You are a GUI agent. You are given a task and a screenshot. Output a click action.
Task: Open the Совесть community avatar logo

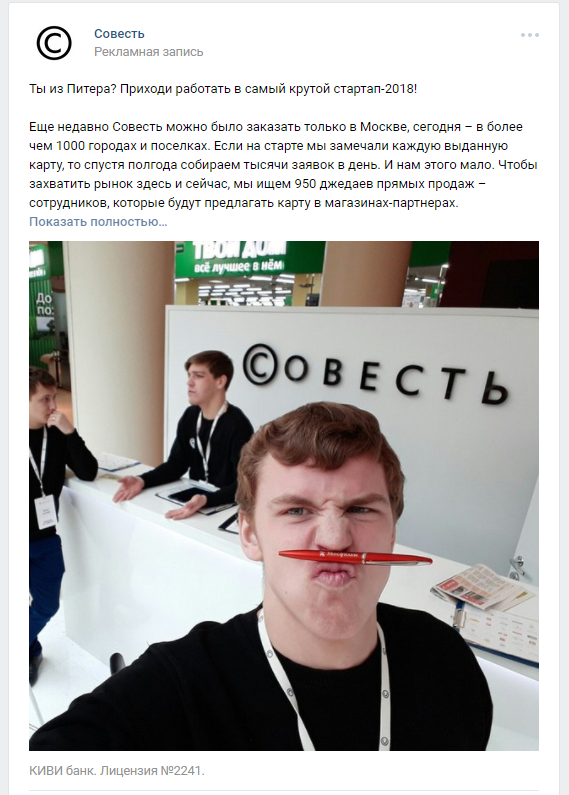[x=54, y=43]
